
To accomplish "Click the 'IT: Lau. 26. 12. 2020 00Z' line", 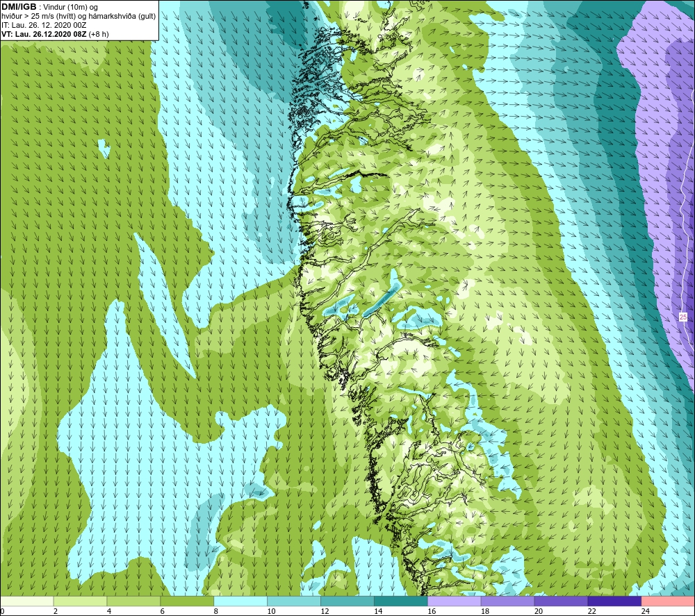I will click(44, 25).
